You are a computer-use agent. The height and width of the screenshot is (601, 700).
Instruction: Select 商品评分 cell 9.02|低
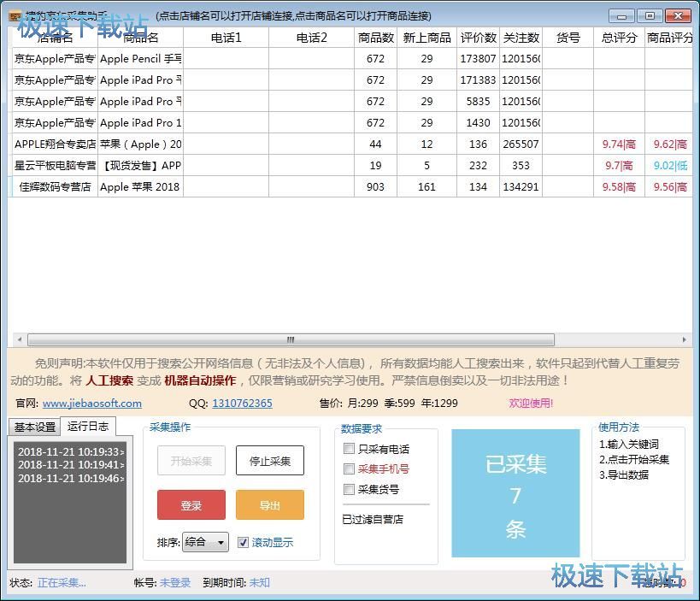click(668, 166)
